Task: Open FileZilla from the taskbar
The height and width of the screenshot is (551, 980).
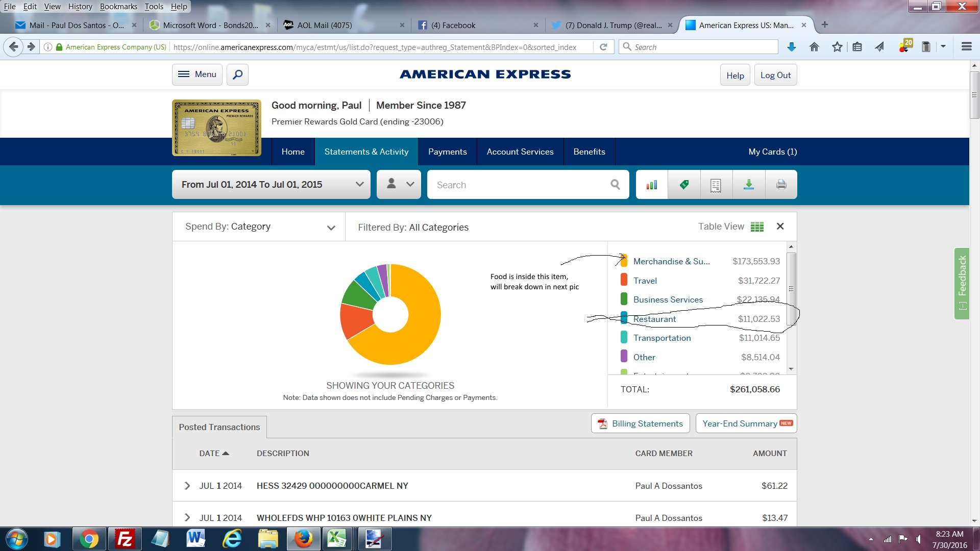Action: point(125,539)
